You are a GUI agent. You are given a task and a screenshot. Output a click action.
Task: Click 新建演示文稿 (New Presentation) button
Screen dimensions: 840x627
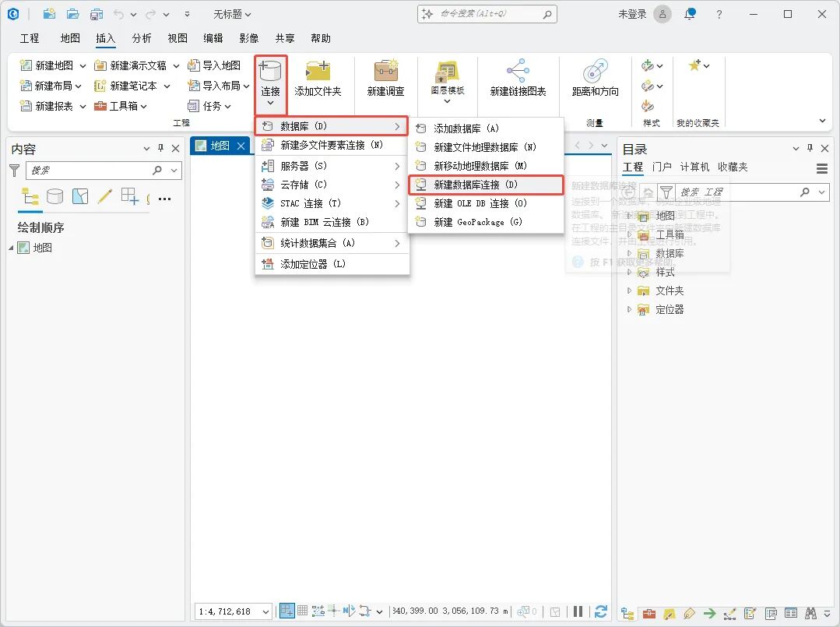(130, 65)
